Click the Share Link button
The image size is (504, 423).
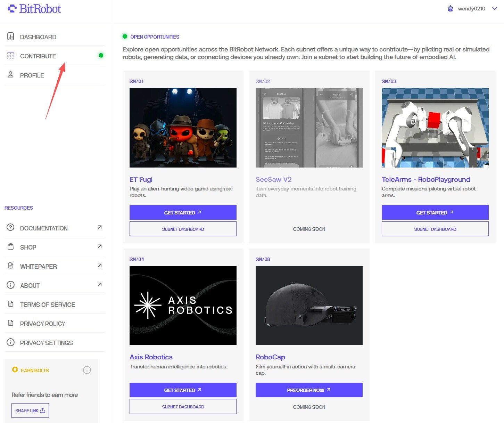[30, 410]
